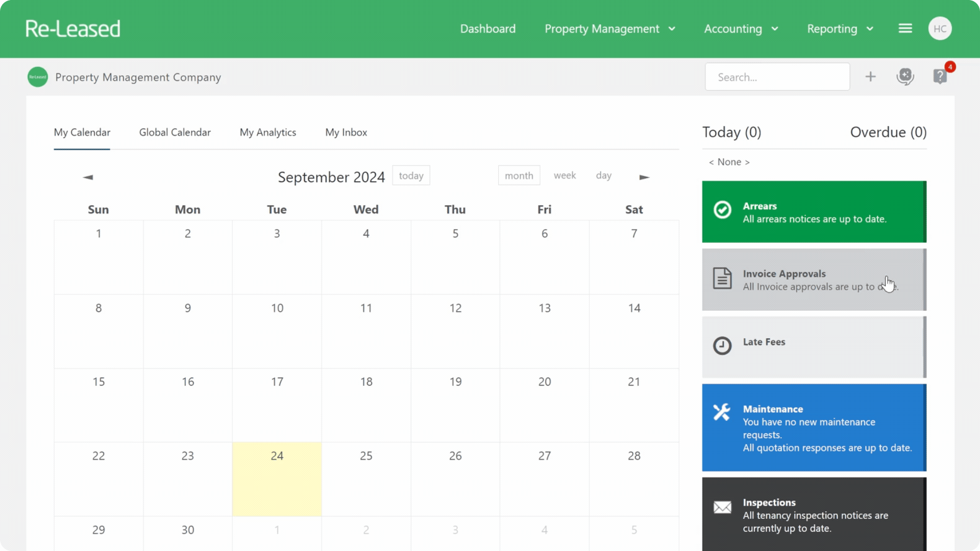Open the Dashboard nav item
Viewport: 980px width, 551px height.
pyautogui.click(x=488, y=29)
